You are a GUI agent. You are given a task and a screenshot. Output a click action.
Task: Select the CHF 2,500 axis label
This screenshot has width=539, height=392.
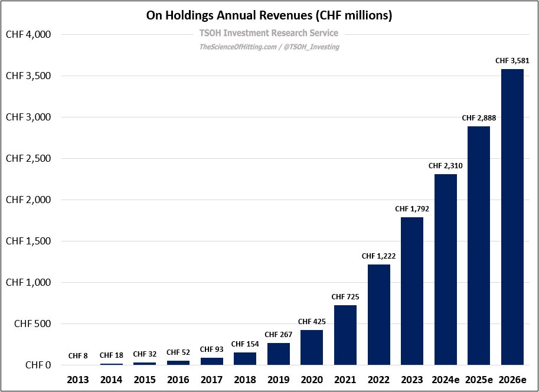click(28, 158)
